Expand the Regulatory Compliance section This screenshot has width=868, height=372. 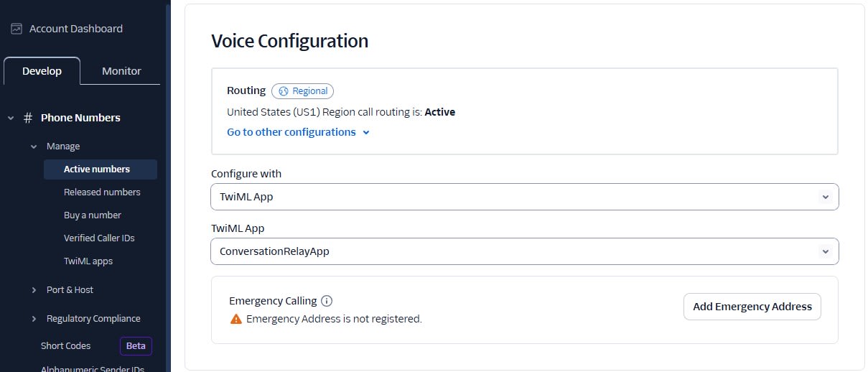(x=34, y=319)
